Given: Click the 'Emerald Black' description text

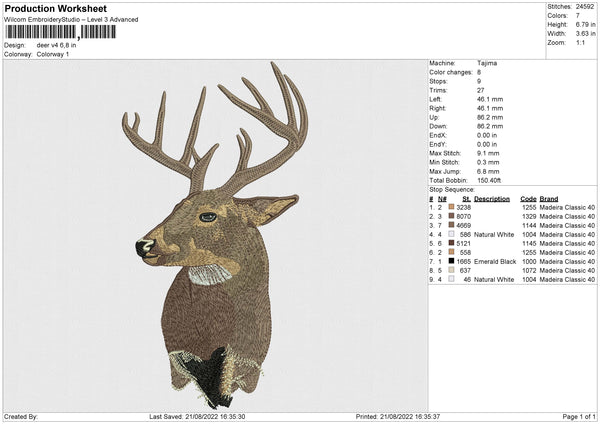Looking at the screenshot, I should pos(495,262).
